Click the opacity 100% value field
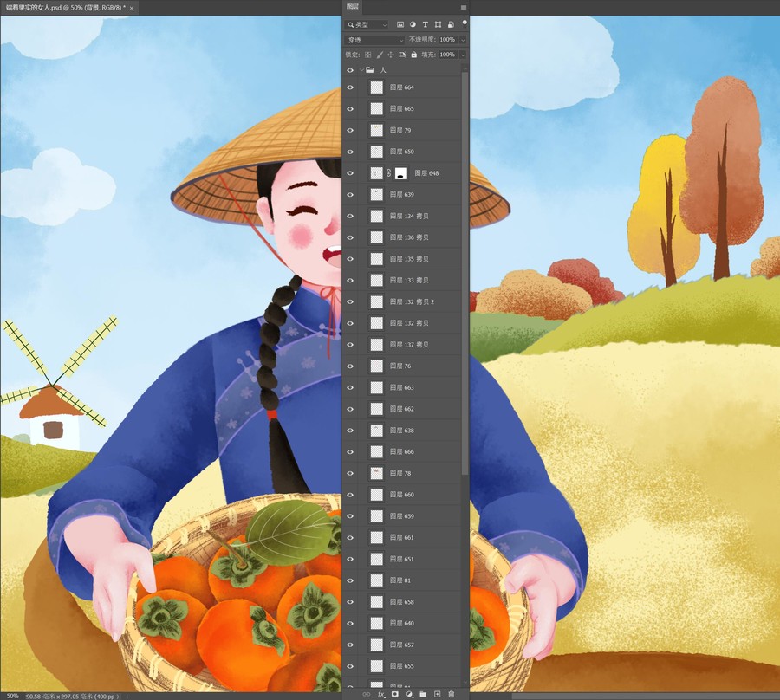Viewport: 780px width, 700px height. tap(447, 39)
